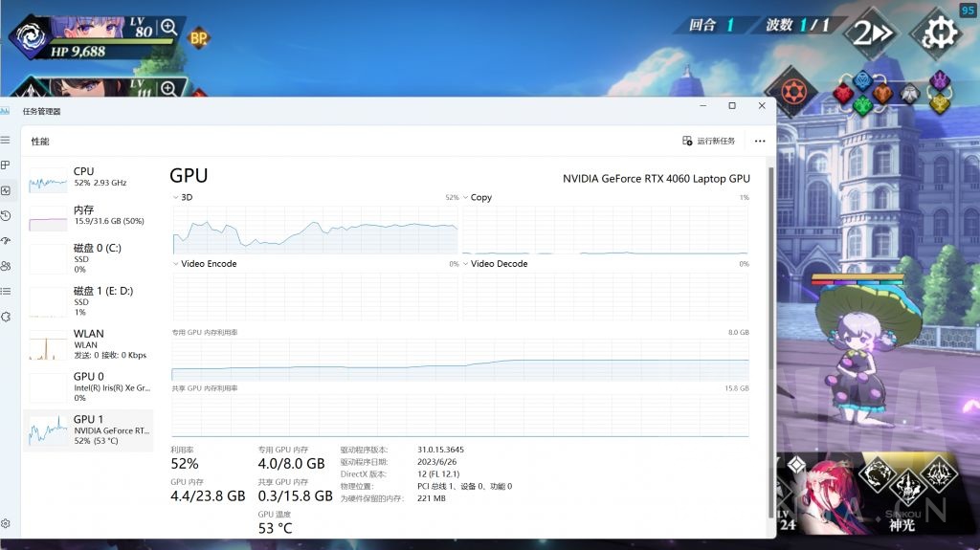Viewport: 980px width, 550px height.
Task: Open the App history sidebar icon
Action: tap(6, 215)
